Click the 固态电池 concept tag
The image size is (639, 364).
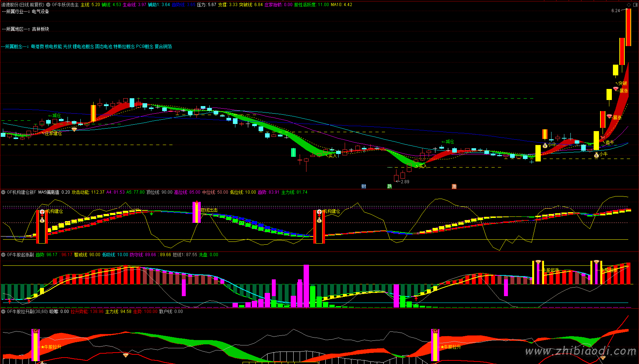[104, 46]
